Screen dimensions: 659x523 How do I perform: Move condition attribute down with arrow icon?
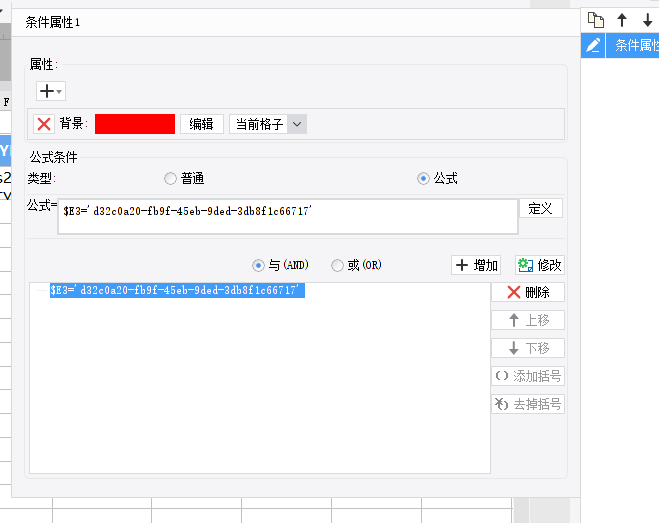648,20
